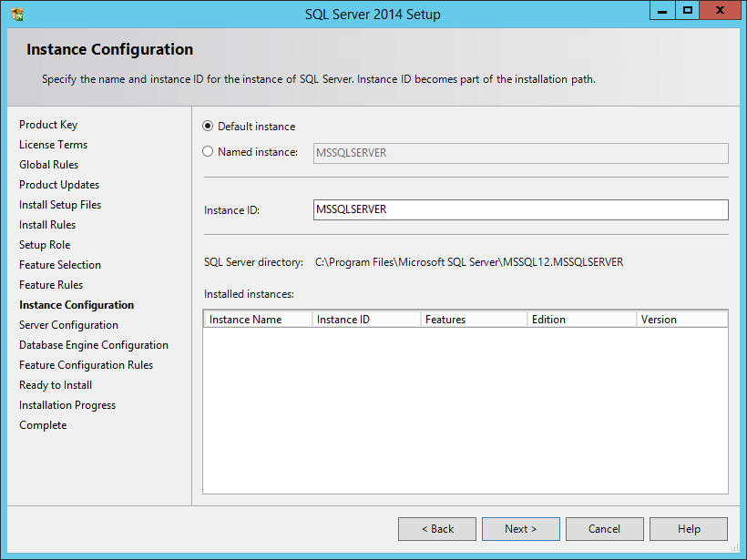Screen dimensions: 747x560
Task: Click the Named instance text box
Action: pyautogui.click(x=521, y=153)
